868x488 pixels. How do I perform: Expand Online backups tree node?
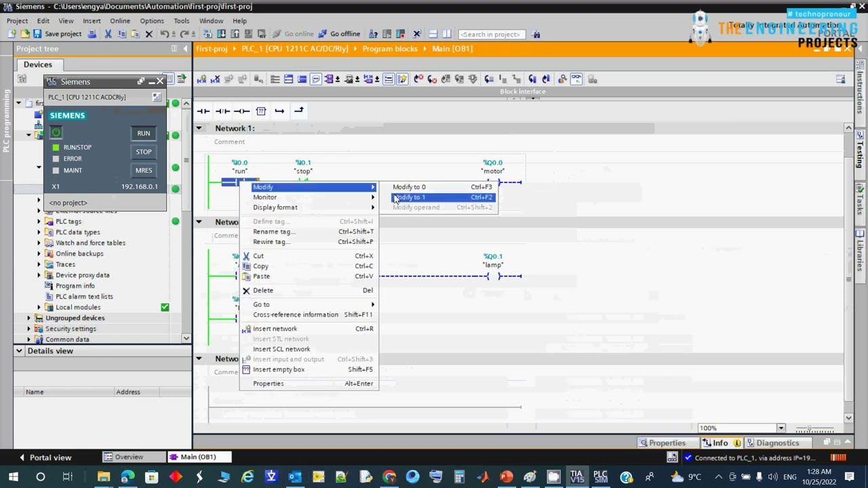[39, 253]
